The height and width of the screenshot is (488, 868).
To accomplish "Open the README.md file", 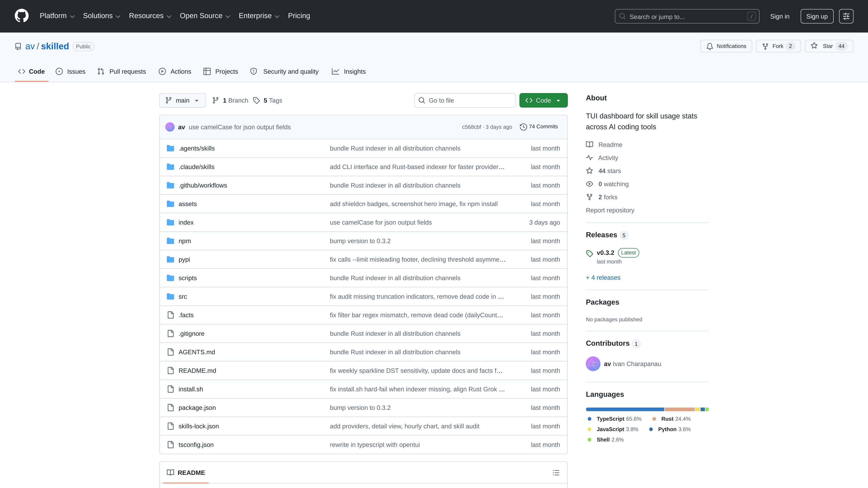I will click(197, 371).
